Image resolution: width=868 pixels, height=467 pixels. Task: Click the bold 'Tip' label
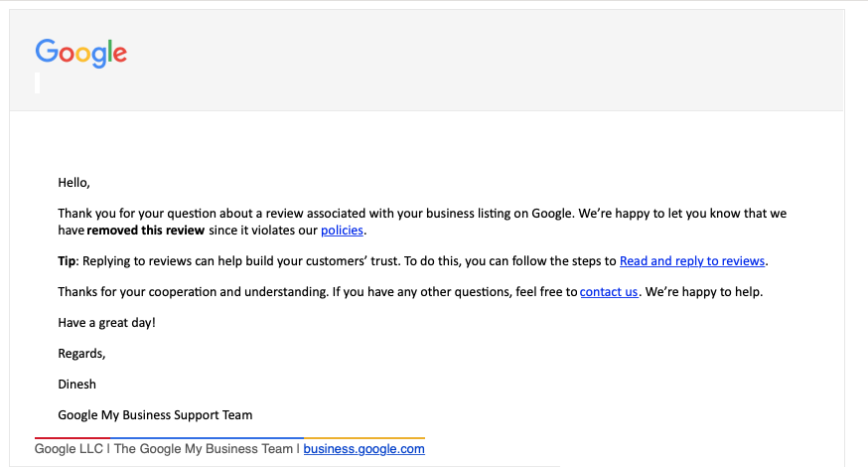tap(67, 261)
